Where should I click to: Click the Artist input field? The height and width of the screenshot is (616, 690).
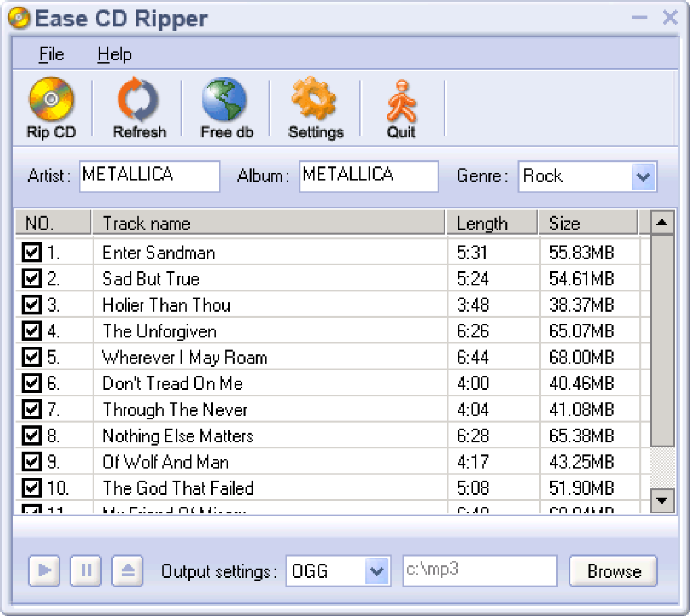[149, 176]
